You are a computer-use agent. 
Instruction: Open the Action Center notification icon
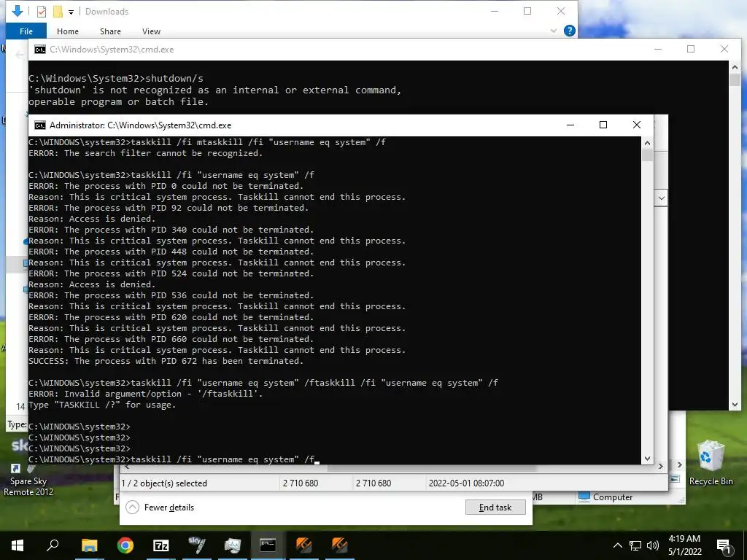723,545
